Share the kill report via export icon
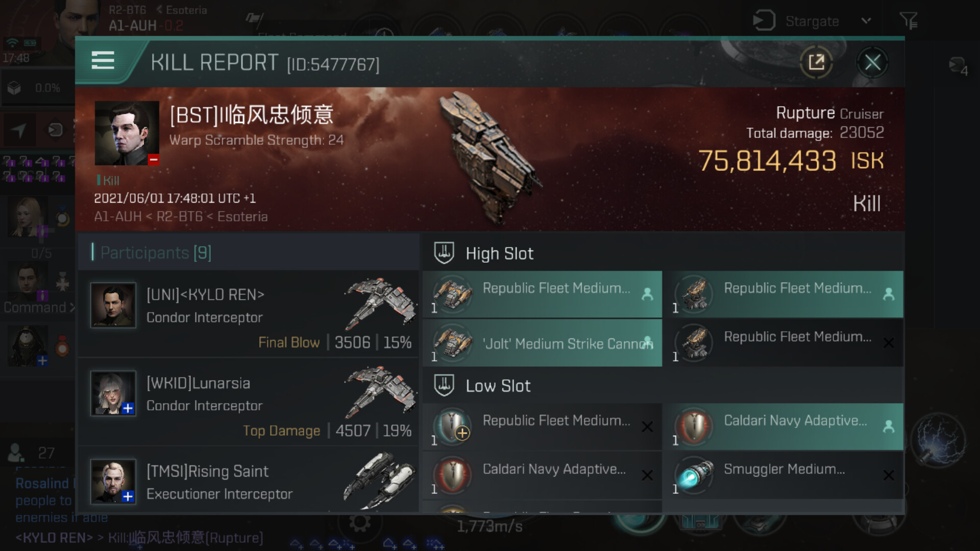This screenshot has height=551, width=980. [x=816, y=62]
